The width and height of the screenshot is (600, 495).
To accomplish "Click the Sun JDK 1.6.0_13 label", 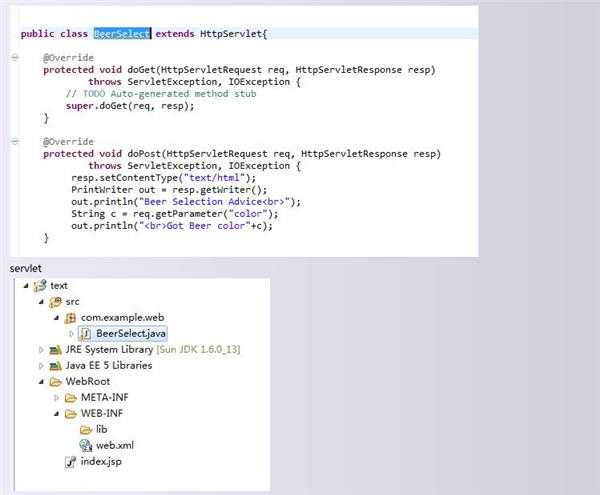I will pos(198,350).
